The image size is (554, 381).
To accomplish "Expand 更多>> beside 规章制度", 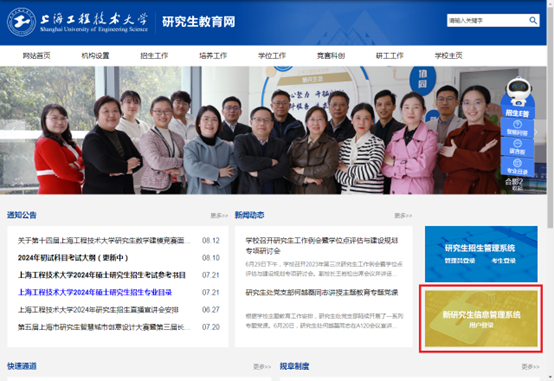I will tap(530, 367).
